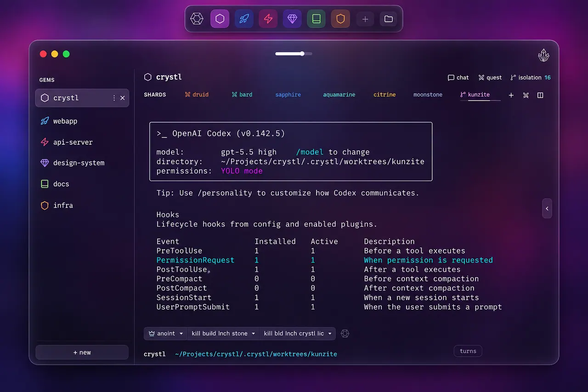Click the /model command text
588x392 pixels.
(310, 152)
